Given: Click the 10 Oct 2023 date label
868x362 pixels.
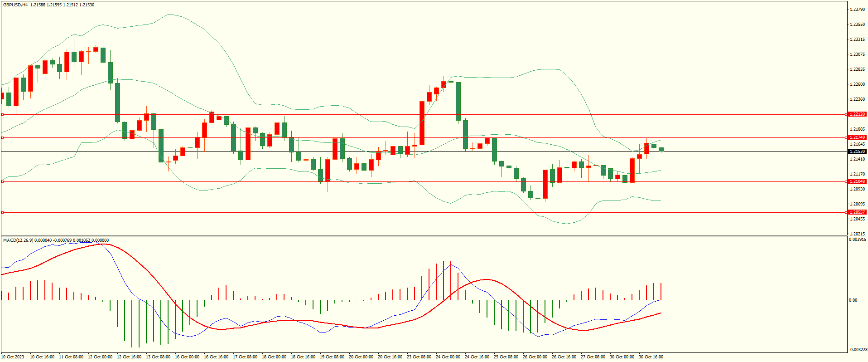Looking at the screenshot, I should pyautogui.click(x=13, y=357).
